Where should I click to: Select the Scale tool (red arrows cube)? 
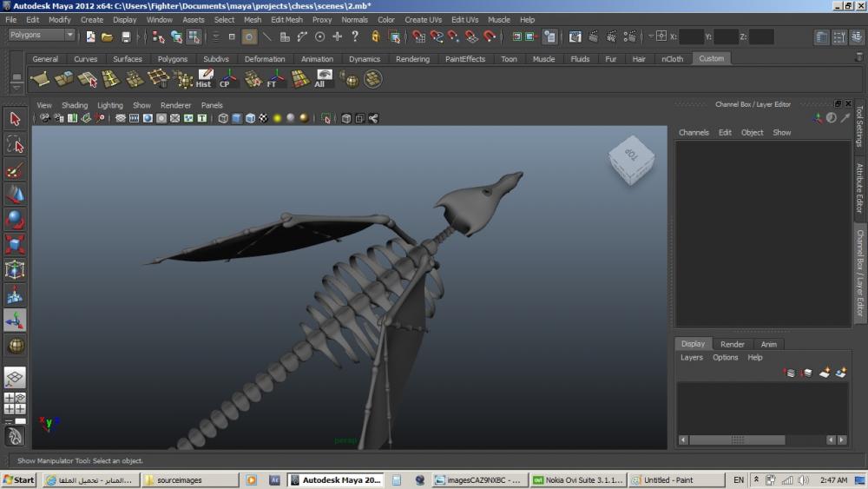tap(15, 244)
